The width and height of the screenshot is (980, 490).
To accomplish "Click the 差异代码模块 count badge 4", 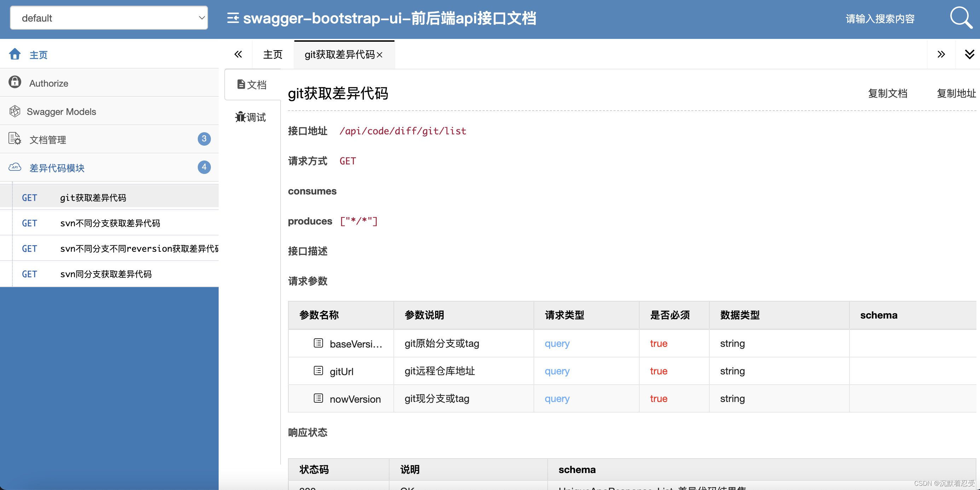I will click(x=204, y=167).
